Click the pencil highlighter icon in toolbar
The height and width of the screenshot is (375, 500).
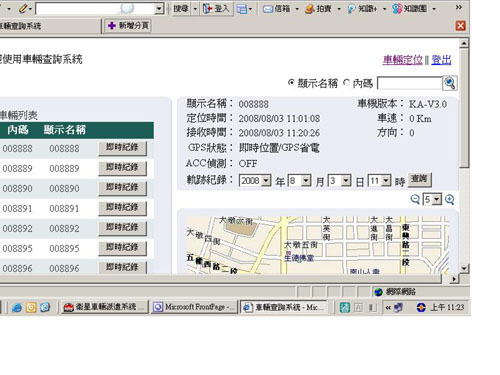[x=23, y=9]
